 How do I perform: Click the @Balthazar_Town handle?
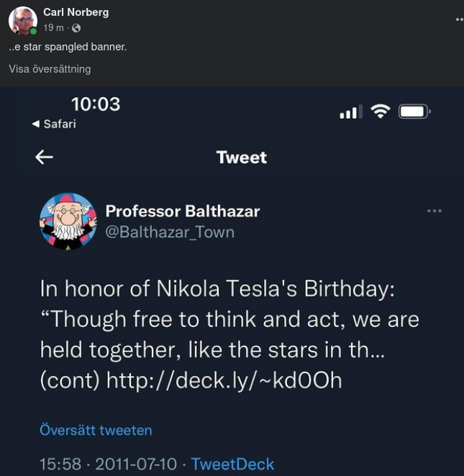coord(170,232)
